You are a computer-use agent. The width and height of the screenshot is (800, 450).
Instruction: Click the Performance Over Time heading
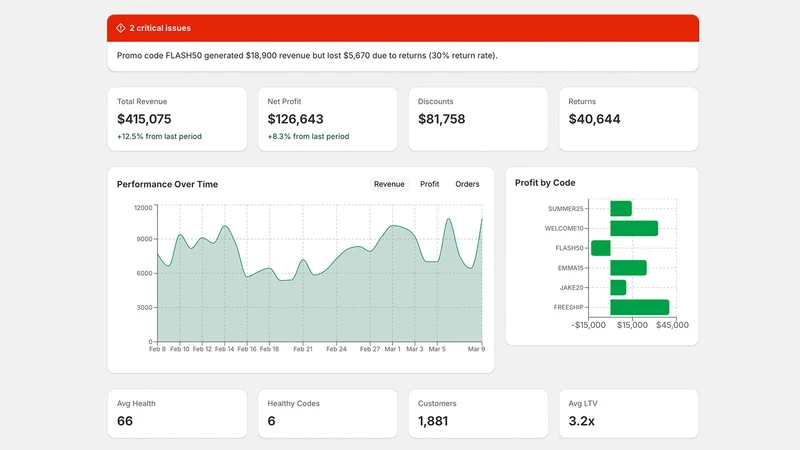click(x=167, y=184)
